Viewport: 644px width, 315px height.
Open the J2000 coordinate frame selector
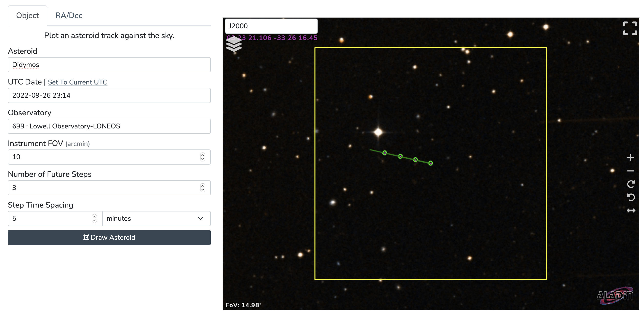click(271, 26)
